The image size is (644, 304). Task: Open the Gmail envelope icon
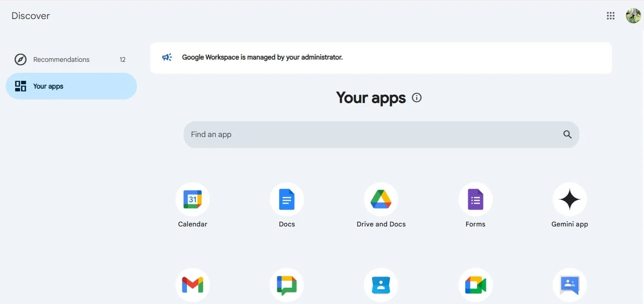[x=193, y=285]
